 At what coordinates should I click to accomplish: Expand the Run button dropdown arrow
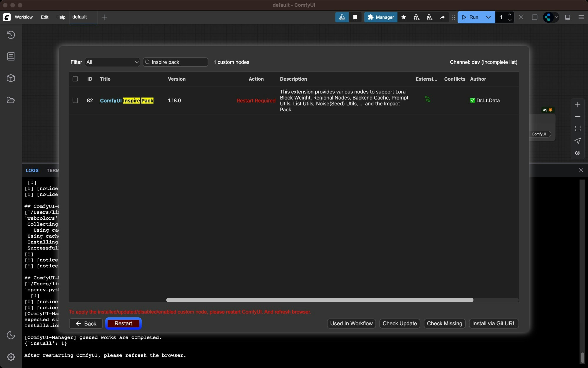[x=488, y=17]
